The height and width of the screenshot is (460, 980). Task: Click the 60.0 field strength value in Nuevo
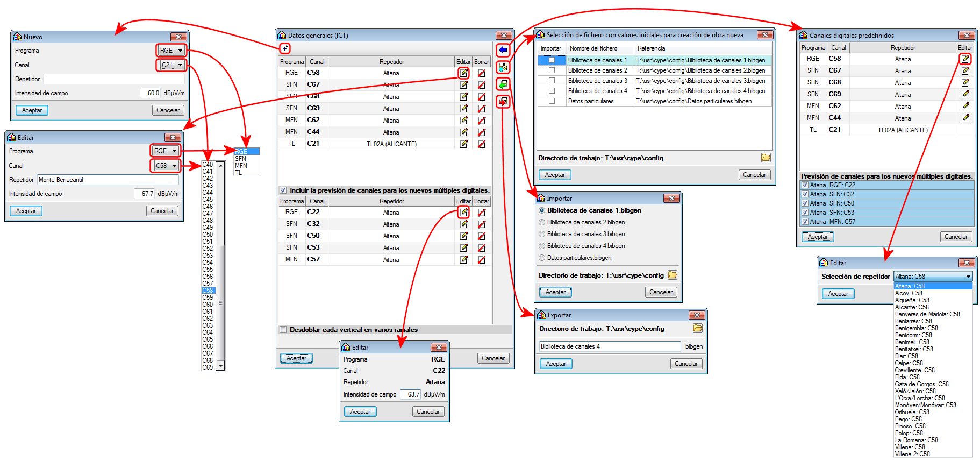click(151, 93)
